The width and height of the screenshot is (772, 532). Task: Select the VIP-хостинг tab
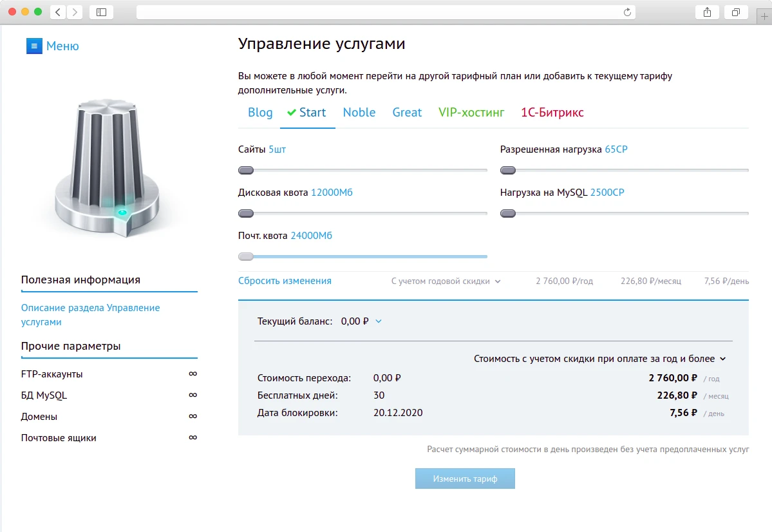tap(472, 112)
